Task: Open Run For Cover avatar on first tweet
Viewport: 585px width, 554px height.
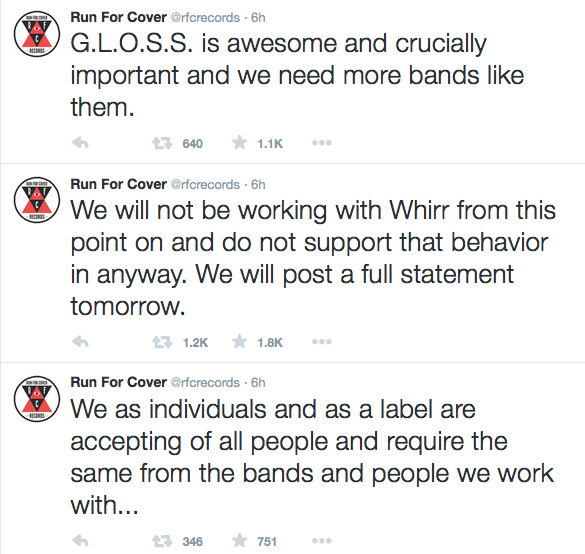Action: [37, 34]
